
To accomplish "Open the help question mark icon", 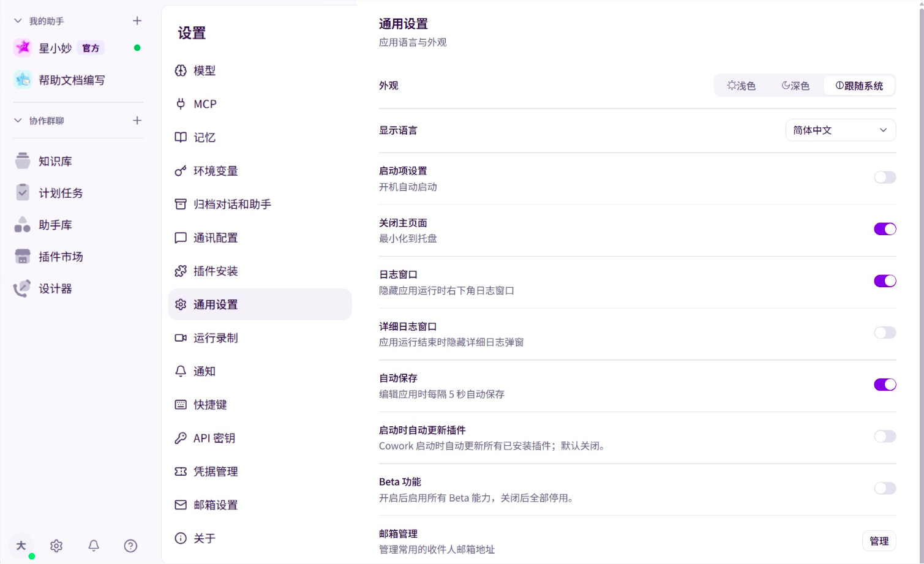I will pos(130,546).
